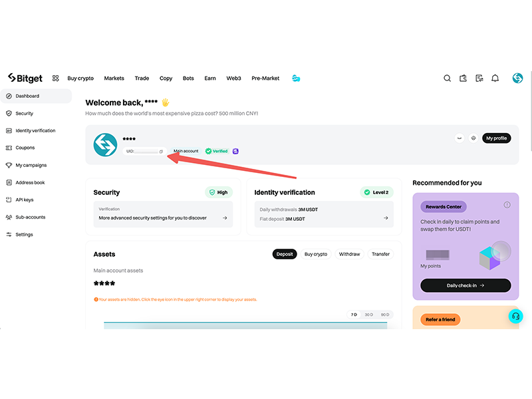The width and height of the screenshot is (532, 399).
Task: Click the Buy crypto button in Assets
Action: [316, 254]
